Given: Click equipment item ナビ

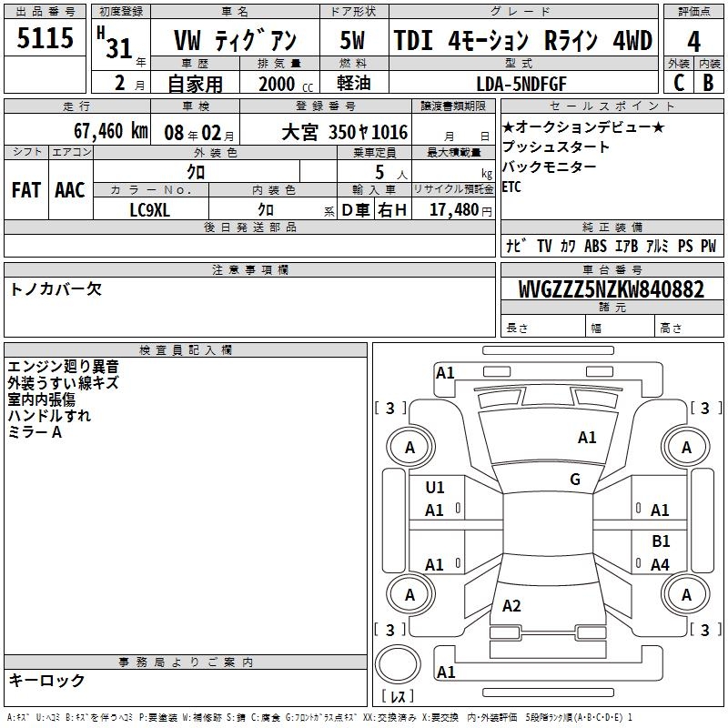Looking at the screenshot, I should coord(516,246).
